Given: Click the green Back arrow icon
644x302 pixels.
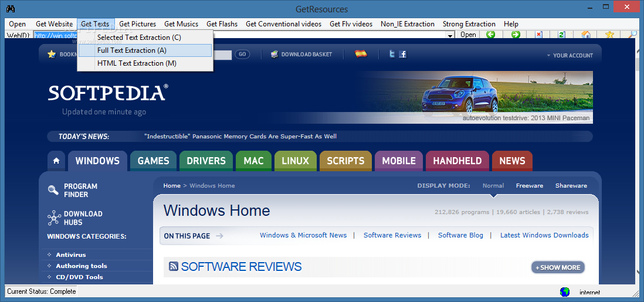Looking at the screenshot, I should (490, 35).
